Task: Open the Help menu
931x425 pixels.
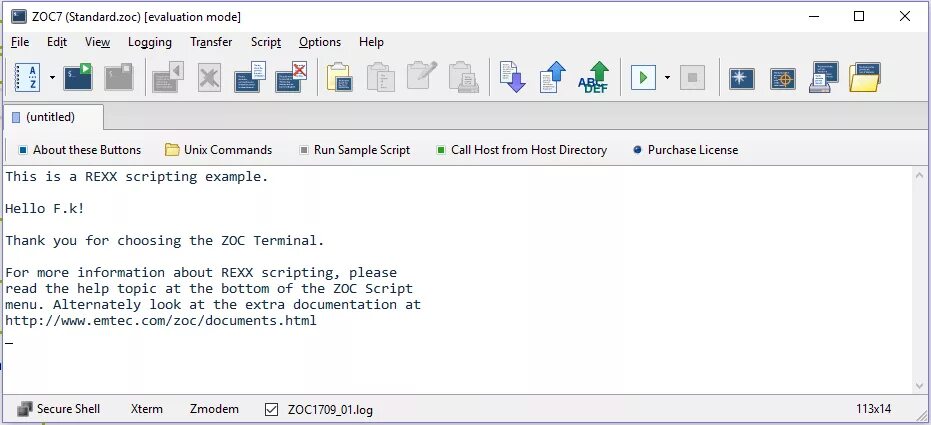Action: [371, 42]
